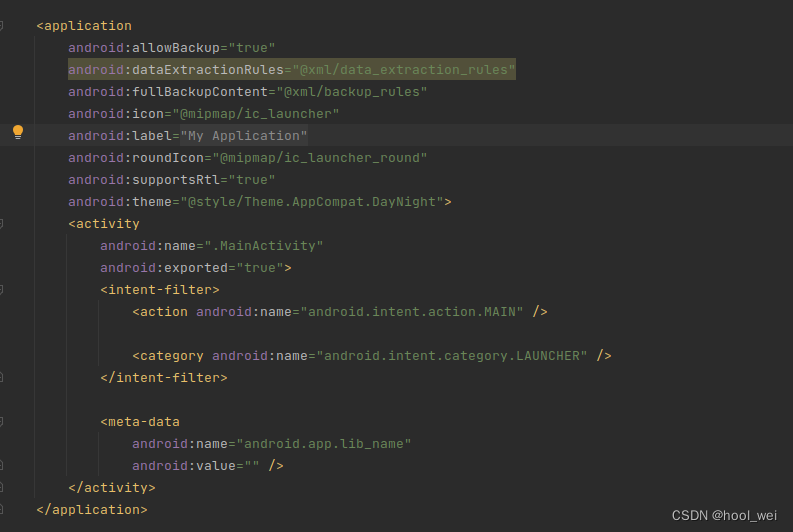
Task: Click the android:roundIcon attribute name
Action: [136, 158]
